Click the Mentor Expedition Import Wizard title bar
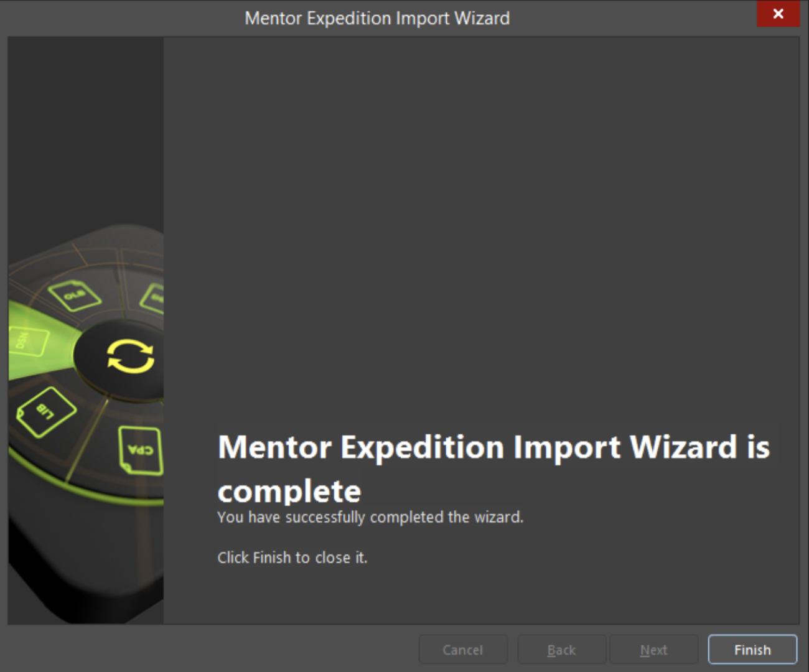The width and height of the screenshot is (809, 672). [x=377, y=18]
